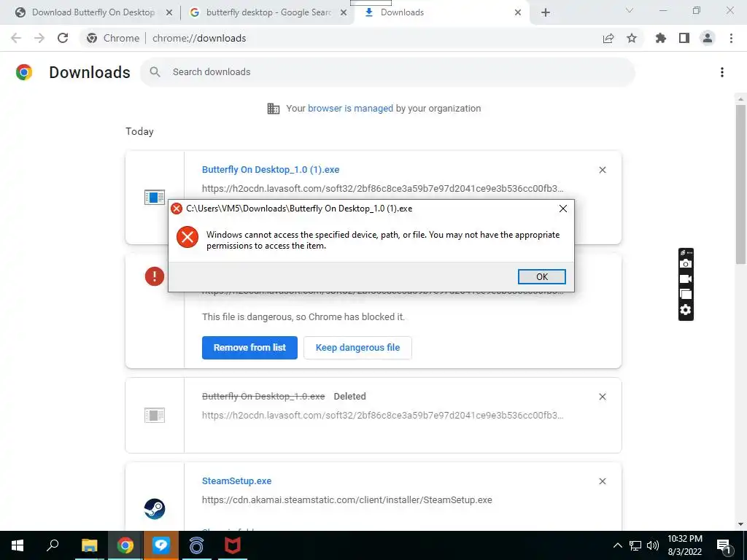Expand the tab search chevron
Screen dimensions: 747x560
(629, 10)
